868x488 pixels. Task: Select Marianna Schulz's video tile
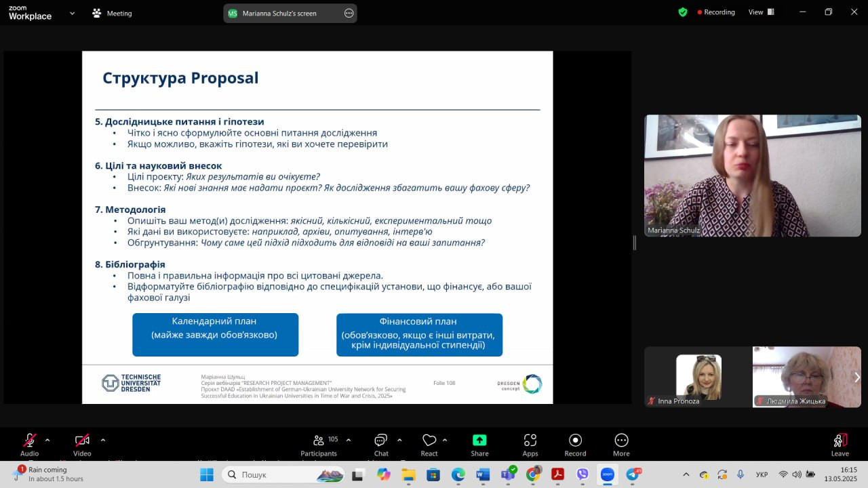753,176
